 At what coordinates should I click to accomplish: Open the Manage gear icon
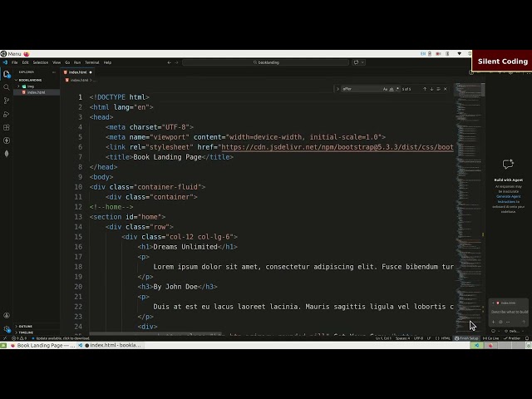7,329
